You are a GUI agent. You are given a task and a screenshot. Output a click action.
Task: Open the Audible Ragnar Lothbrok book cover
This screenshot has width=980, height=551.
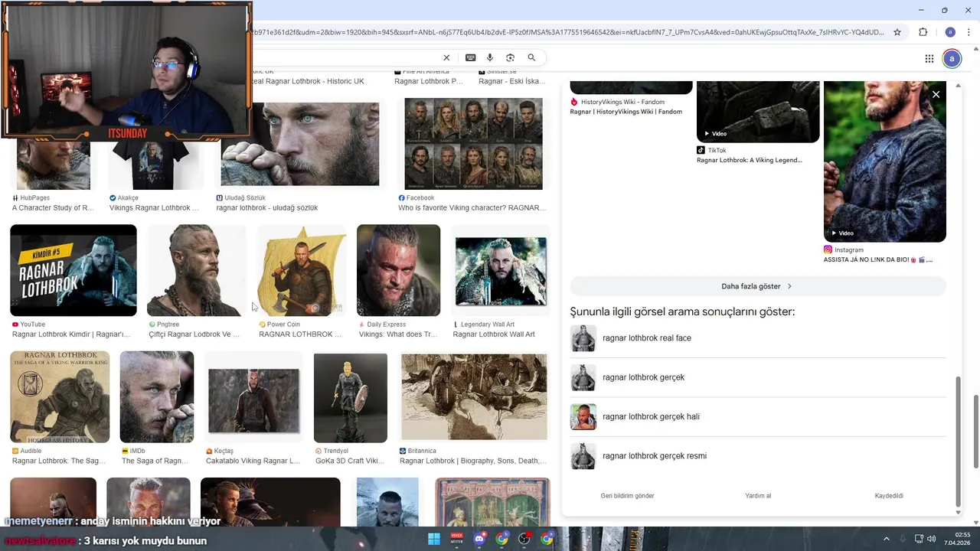point(60,396)
